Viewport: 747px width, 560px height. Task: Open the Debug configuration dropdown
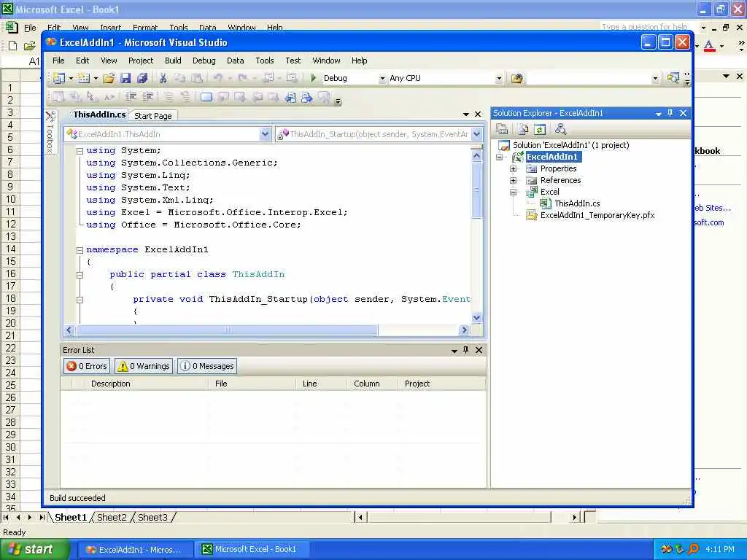pos(382,79)
